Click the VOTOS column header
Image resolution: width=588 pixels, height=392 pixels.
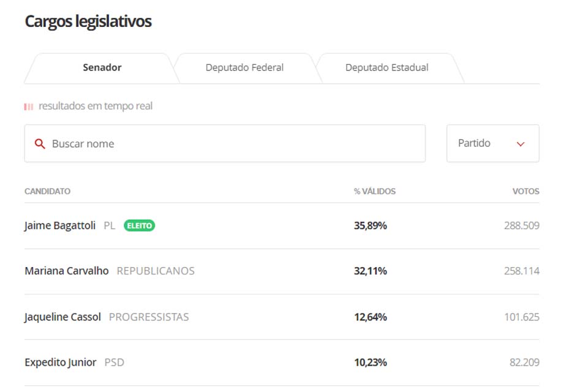[x=526, y=191]
